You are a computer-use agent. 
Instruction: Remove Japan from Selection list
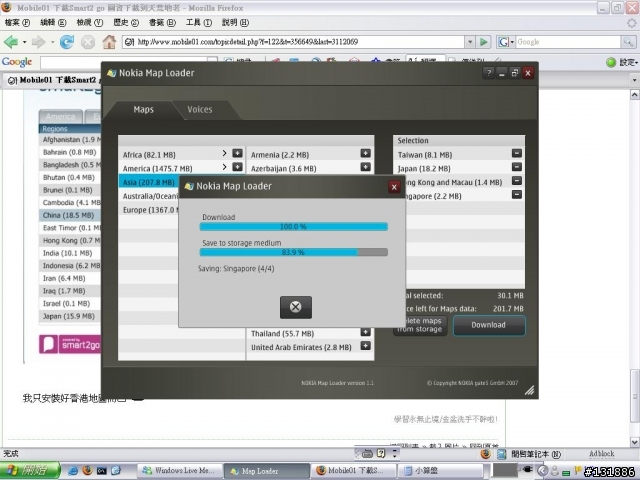click(x=517, y=167)
